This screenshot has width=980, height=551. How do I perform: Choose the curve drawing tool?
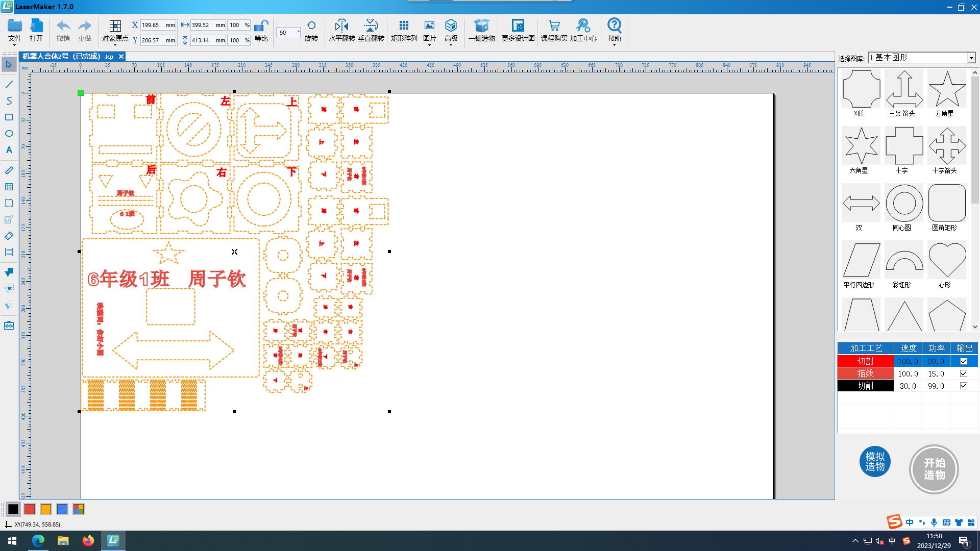coord(9,101)
